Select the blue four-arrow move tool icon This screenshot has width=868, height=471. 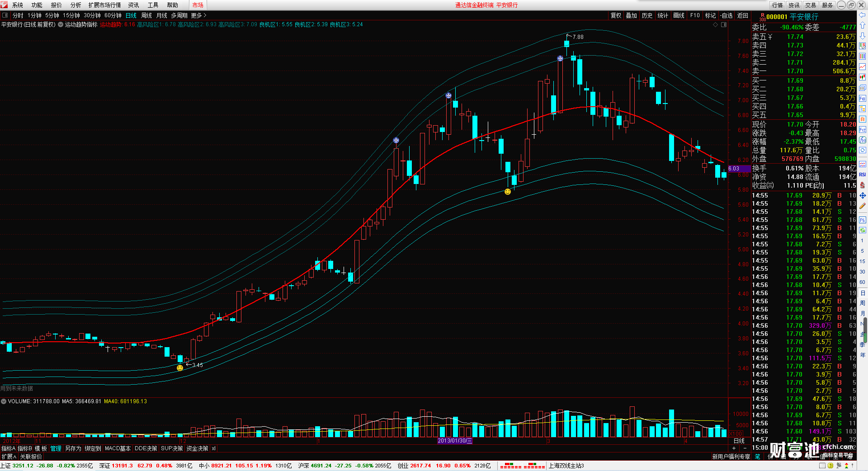[863, 195]
